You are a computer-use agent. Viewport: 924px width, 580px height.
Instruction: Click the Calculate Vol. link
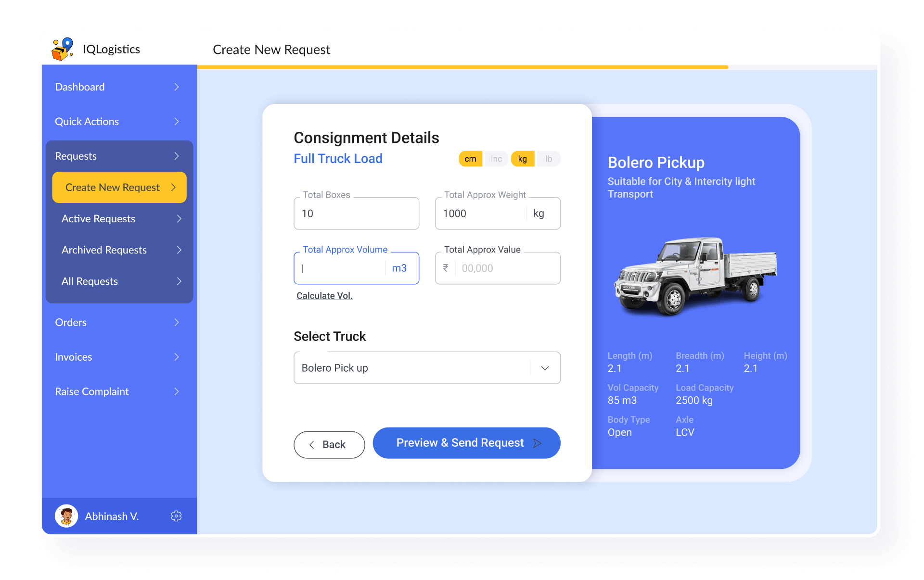coord(324,296)
